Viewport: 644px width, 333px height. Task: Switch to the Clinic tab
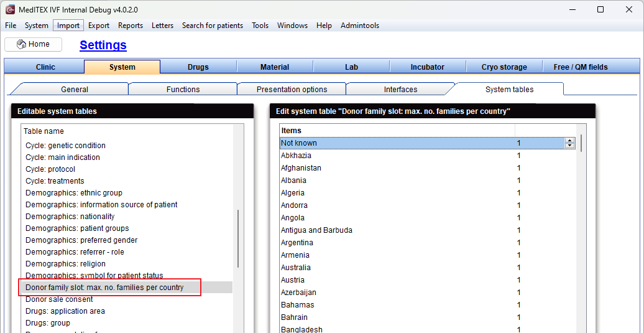(x=45, y=67)
